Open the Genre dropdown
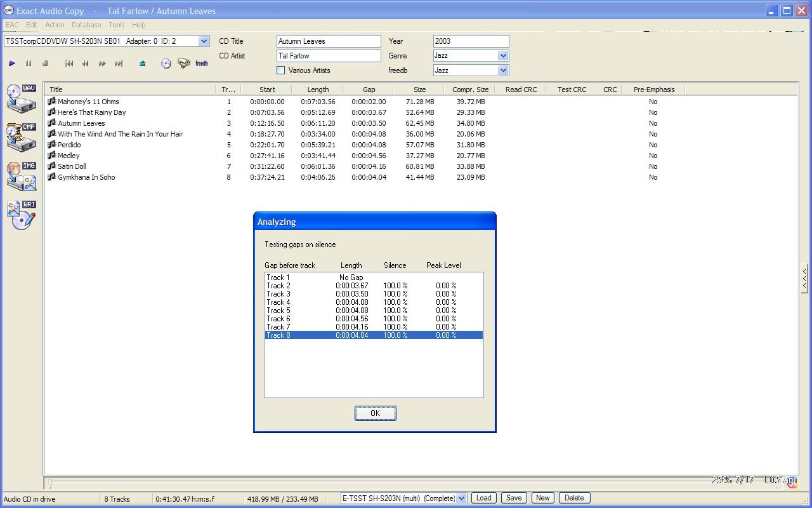Image resolution: width=812 pixels, height=508 pixels. [x=503, y=56]
